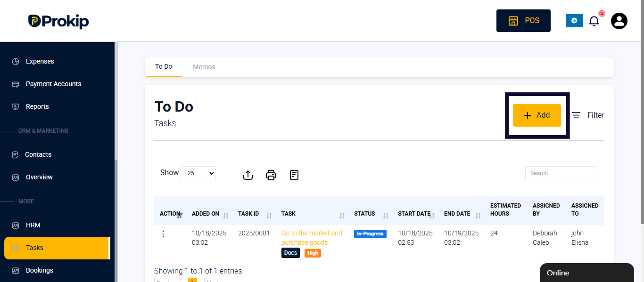
Task: Click the Tasks sidebar icon
Action: pos(16,248)
